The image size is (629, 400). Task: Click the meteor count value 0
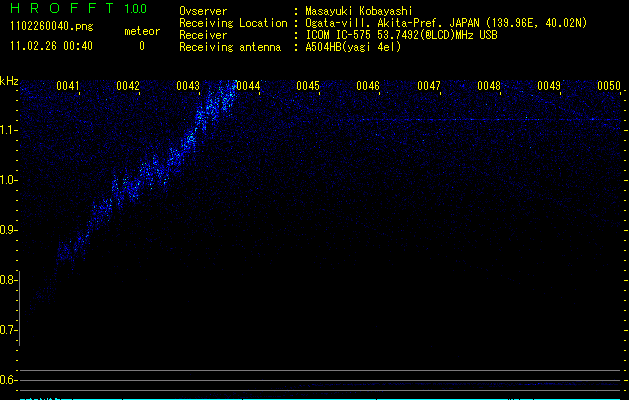pyautogui.click(x=142, y=46)
